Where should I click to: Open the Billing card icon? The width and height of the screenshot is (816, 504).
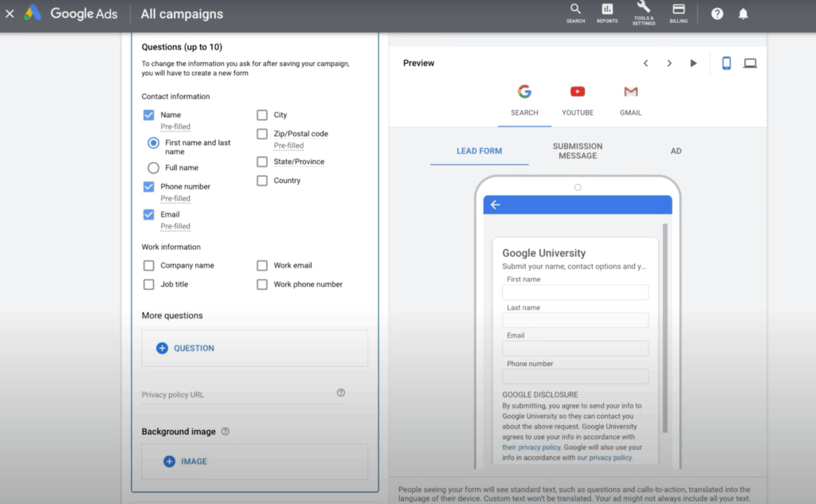click(x=679, y=14)
